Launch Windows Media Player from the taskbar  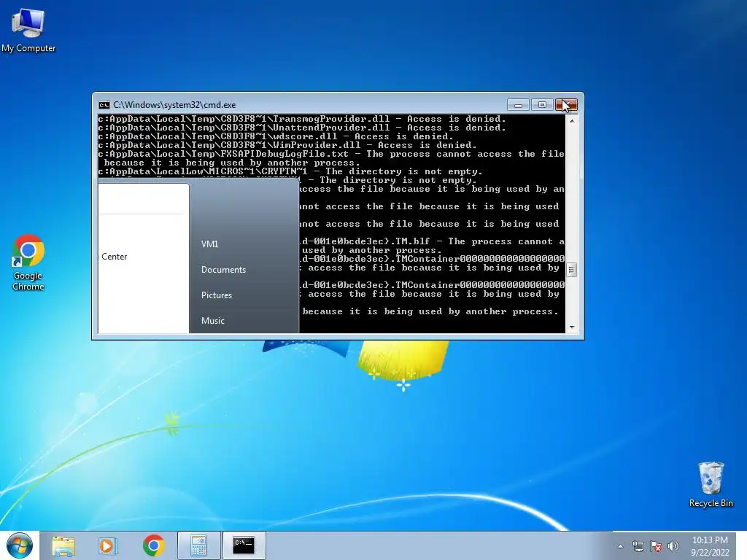click(x=107, y=545)
